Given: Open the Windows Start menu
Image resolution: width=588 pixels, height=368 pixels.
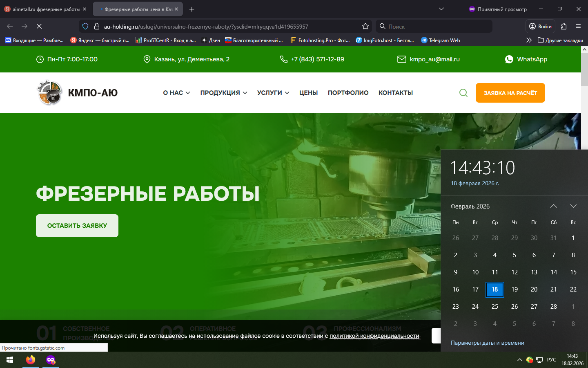Looking at the screenshot, I should pos(10,360).
